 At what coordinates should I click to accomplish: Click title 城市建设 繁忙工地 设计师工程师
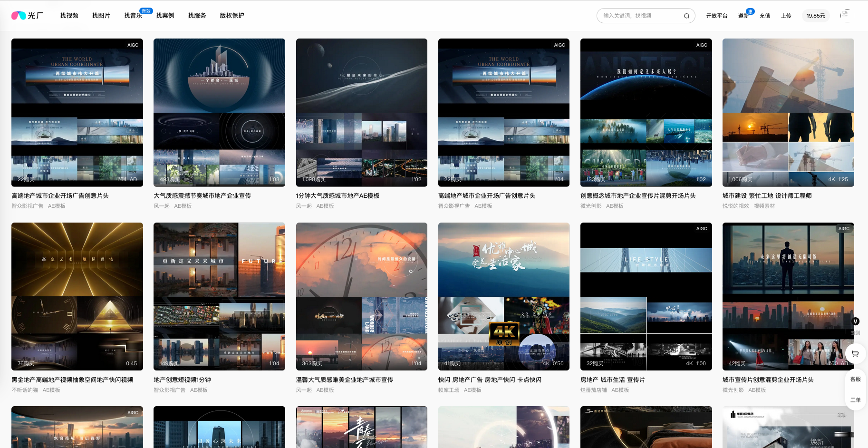click(767, 196)
